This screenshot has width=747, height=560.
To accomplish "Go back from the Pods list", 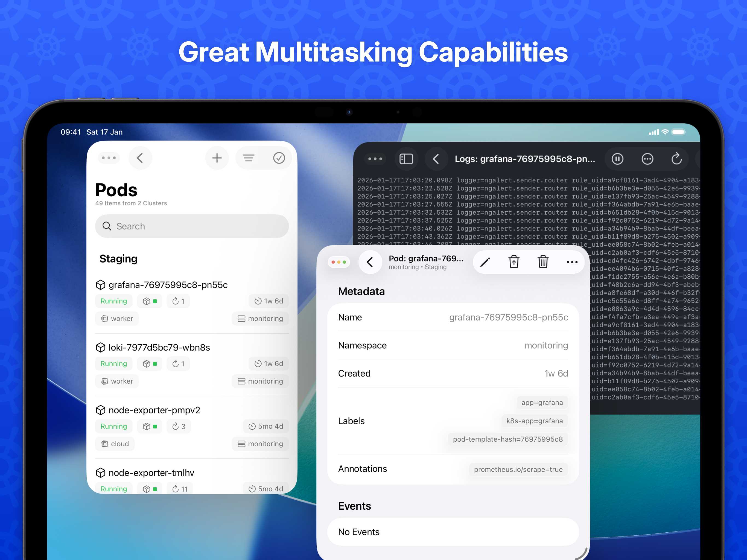I will 140,158.
